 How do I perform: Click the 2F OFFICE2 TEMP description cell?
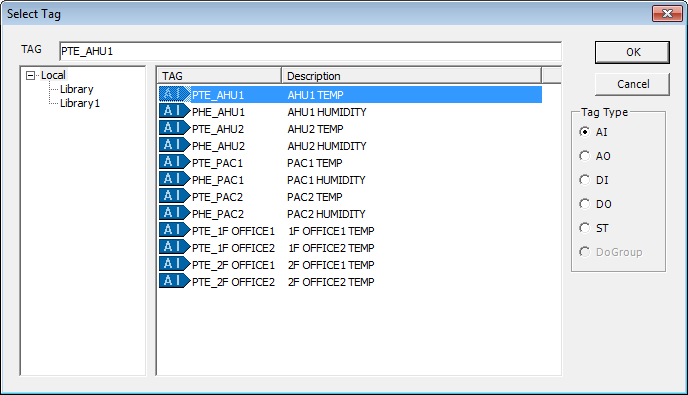[331, 282]
